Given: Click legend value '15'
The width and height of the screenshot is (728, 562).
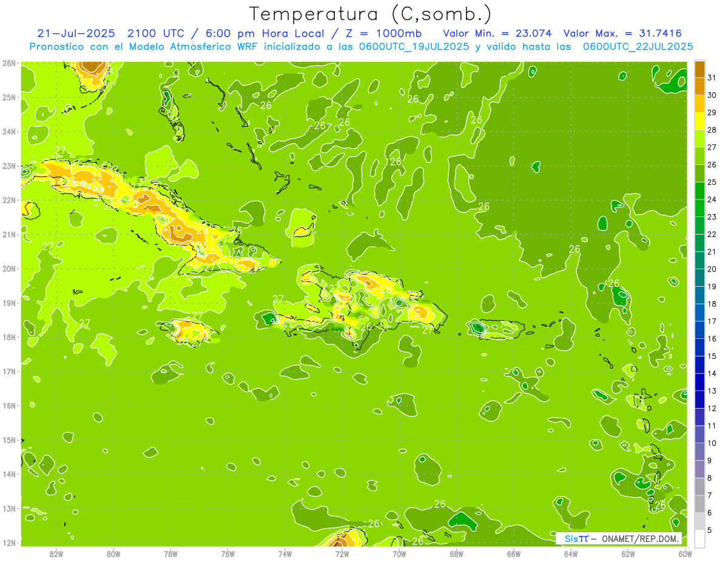Looking at the screenshot, I should 712,356.
